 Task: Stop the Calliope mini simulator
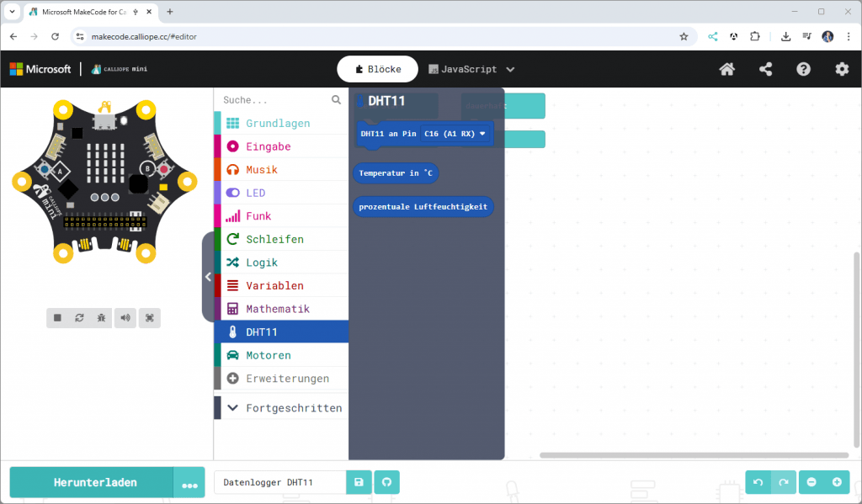[x=56, y=317]
